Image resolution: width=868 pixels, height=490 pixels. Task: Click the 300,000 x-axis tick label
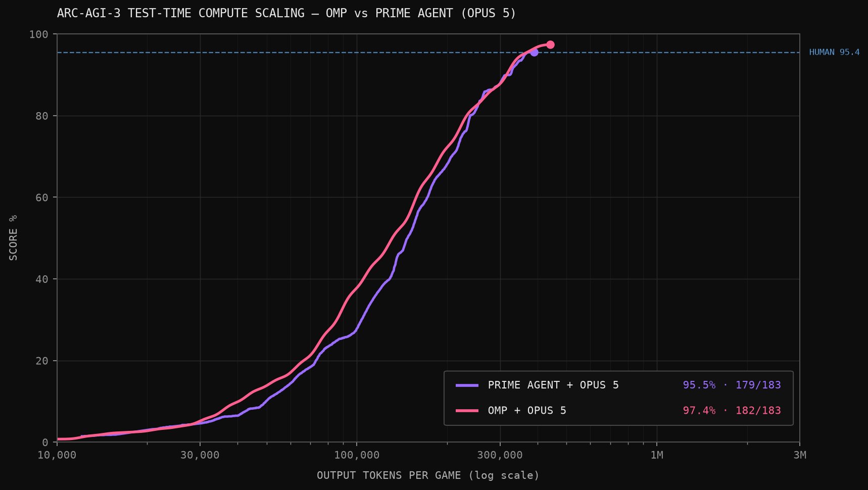[x=500, y=455]
